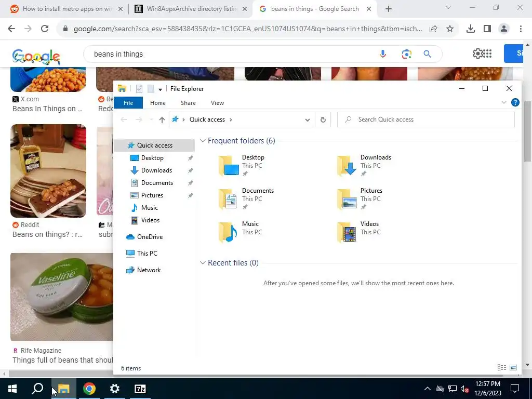Share this page from Chrome address bar
Viewport: 532px width, 399px height.
point(433,29)
